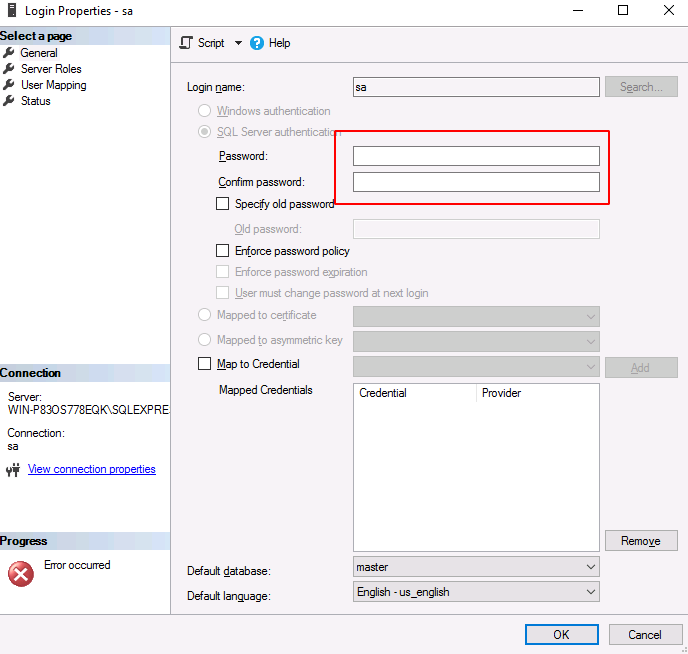Click the connection plug icon
The width and height of the screenshot is (688, 654).
[13, 470]
